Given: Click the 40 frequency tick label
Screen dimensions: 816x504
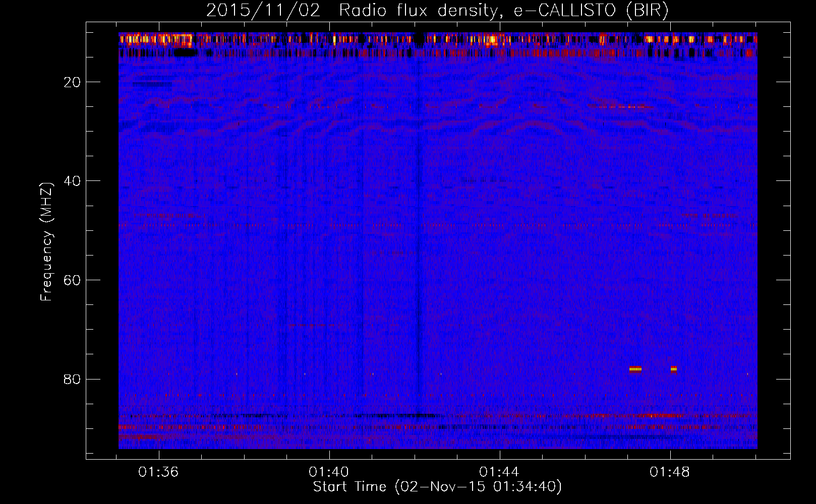Looking at the screenshot, I should coord(73,181).
